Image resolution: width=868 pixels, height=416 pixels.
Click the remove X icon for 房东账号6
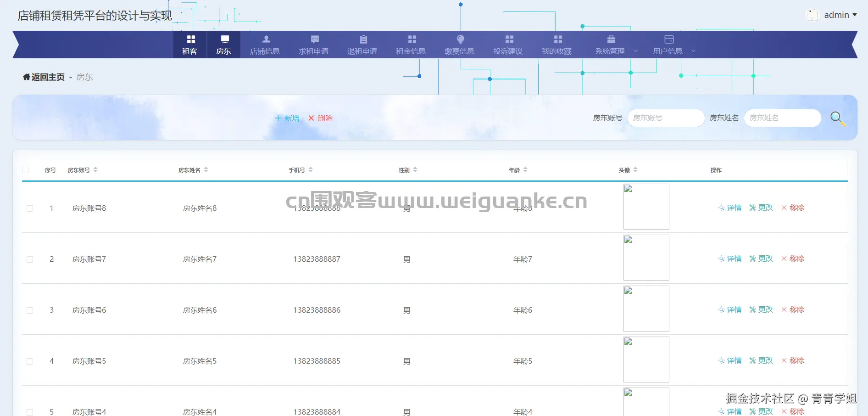point(784,310)
